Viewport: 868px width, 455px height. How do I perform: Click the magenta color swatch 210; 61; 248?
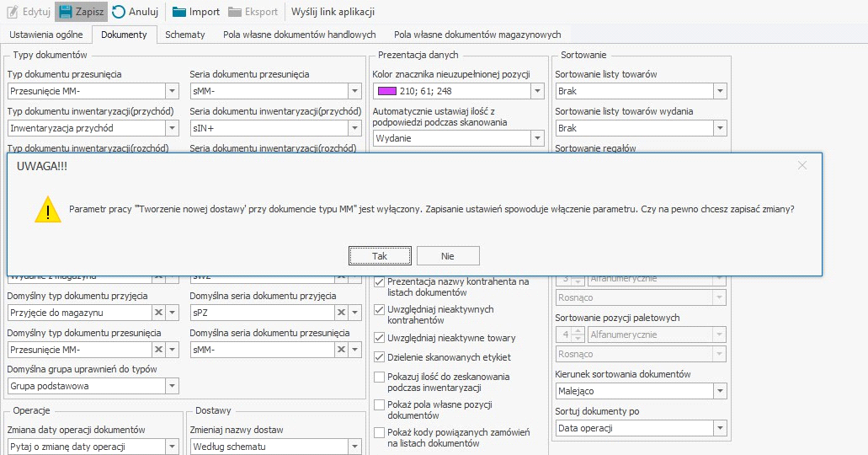click(387, 91)
